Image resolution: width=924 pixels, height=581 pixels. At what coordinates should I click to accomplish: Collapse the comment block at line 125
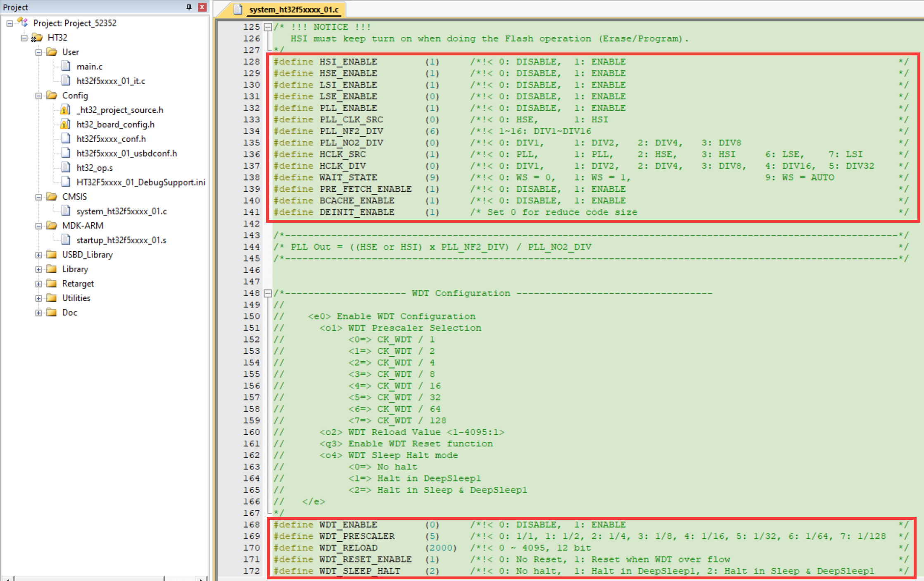(268, 27)
